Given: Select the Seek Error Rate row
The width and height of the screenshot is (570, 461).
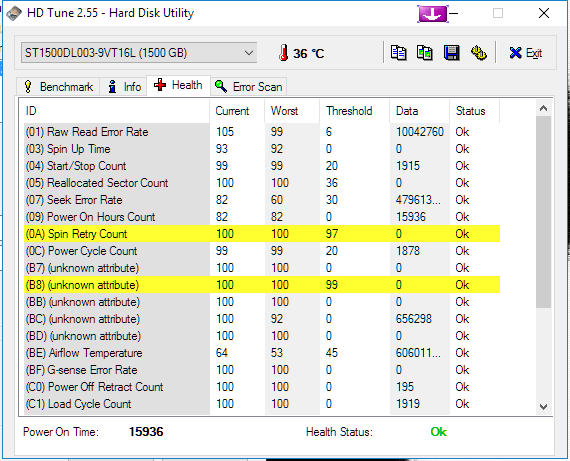Looking at the screenshot, I should pos(262,200).
